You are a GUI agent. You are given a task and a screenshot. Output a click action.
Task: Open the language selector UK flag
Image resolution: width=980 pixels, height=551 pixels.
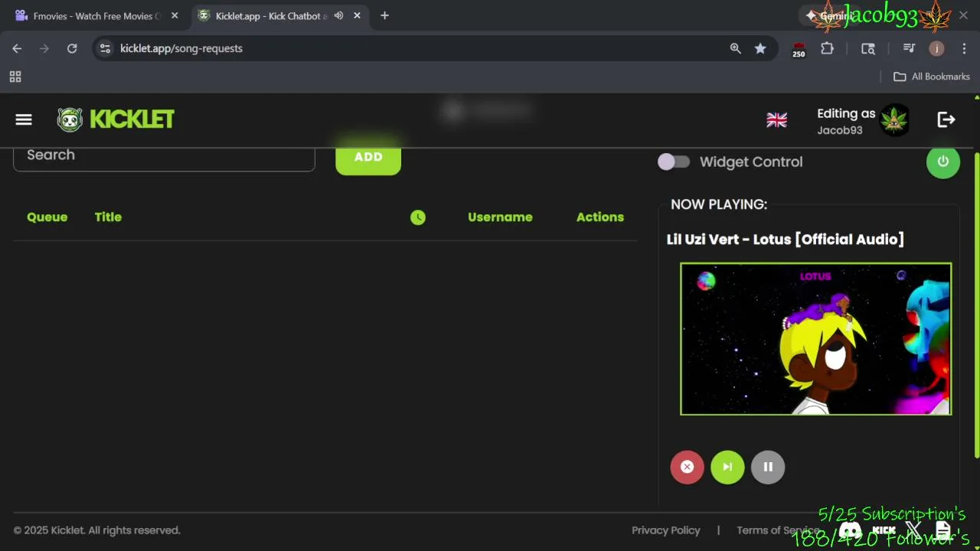[x=776, y=120]
